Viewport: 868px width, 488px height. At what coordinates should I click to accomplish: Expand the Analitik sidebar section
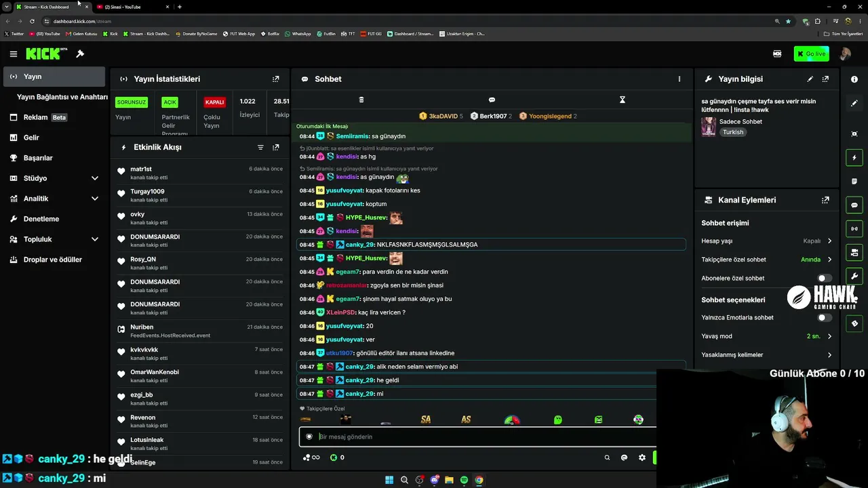[x=94, y=199]
